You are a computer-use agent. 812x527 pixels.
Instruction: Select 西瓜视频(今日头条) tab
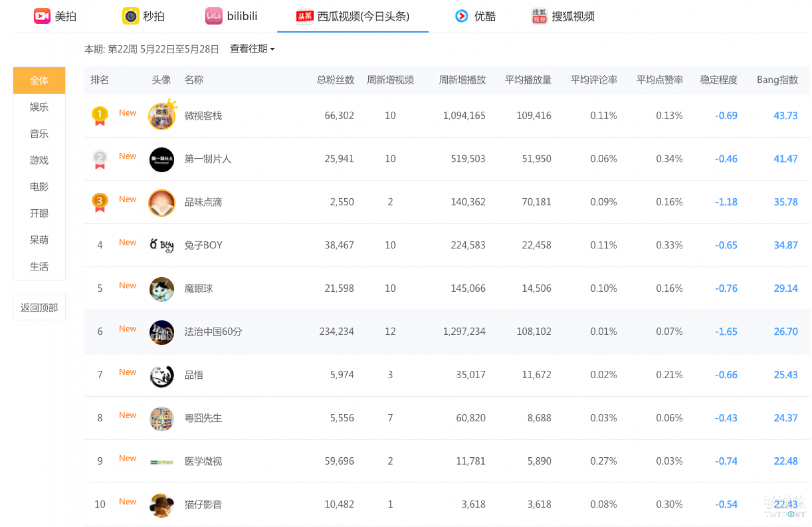(x=353, y=16)
